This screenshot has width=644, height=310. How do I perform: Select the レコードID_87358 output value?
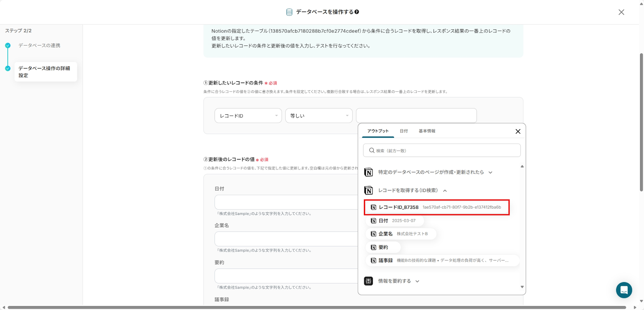coord(436,207)
